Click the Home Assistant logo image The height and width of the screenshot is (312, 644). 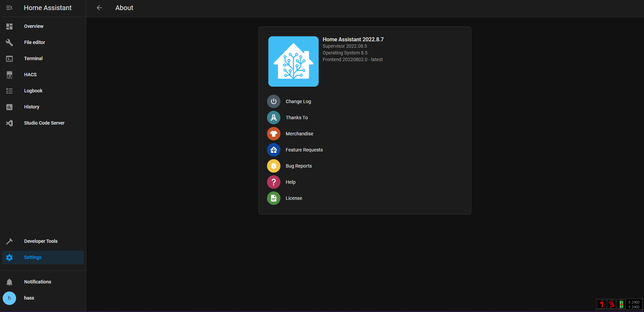pyautogui.click(x=293, y=61)
